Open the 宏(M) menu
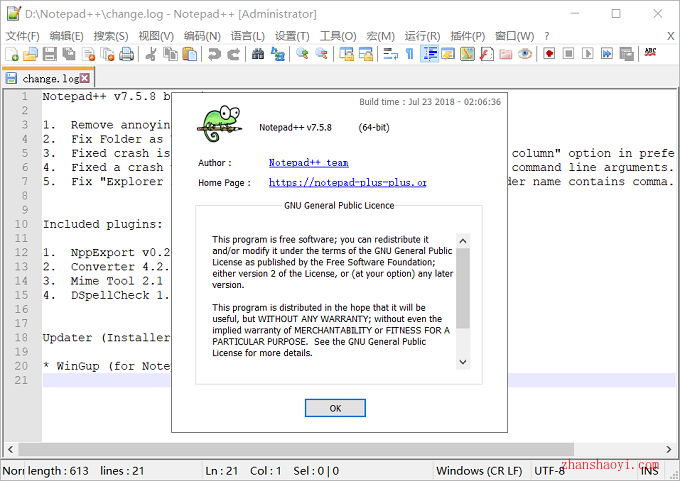The height and width of the screenshot is (481, 680). click(x=380, y=36)
